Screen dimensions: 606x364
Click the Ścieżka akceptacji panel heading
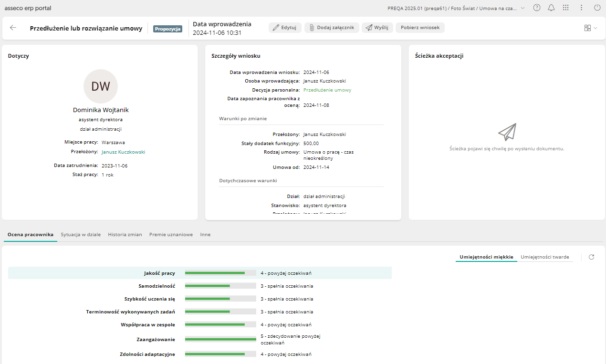pyautogui.click(x=439, y=56)
